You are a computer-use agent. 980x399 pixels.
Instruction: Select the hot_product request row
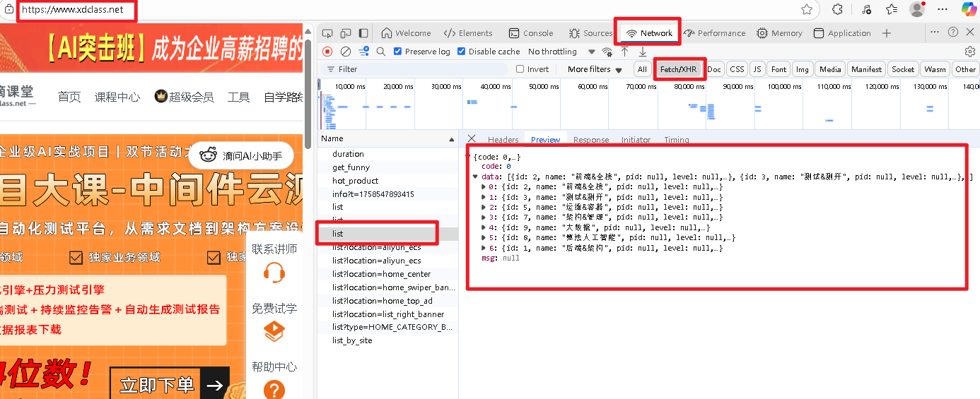(x=387, y=181)
